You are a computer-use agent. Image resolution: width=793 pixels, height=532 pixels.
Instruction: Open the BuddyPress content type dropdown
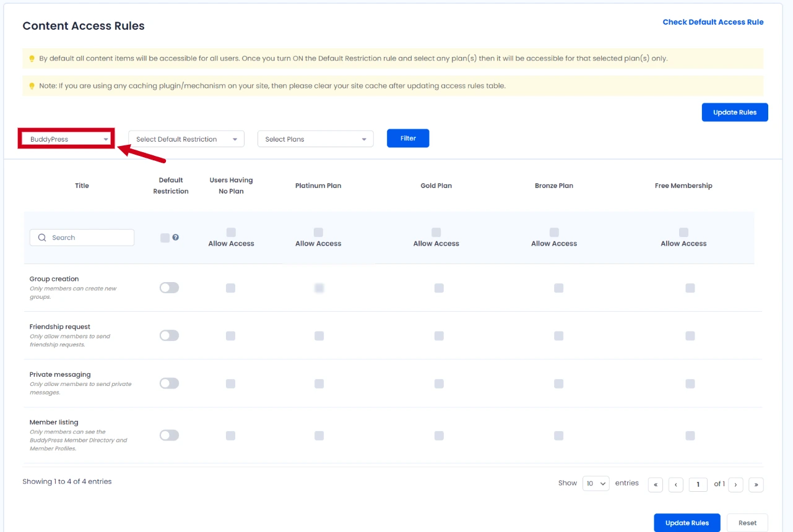67,139
